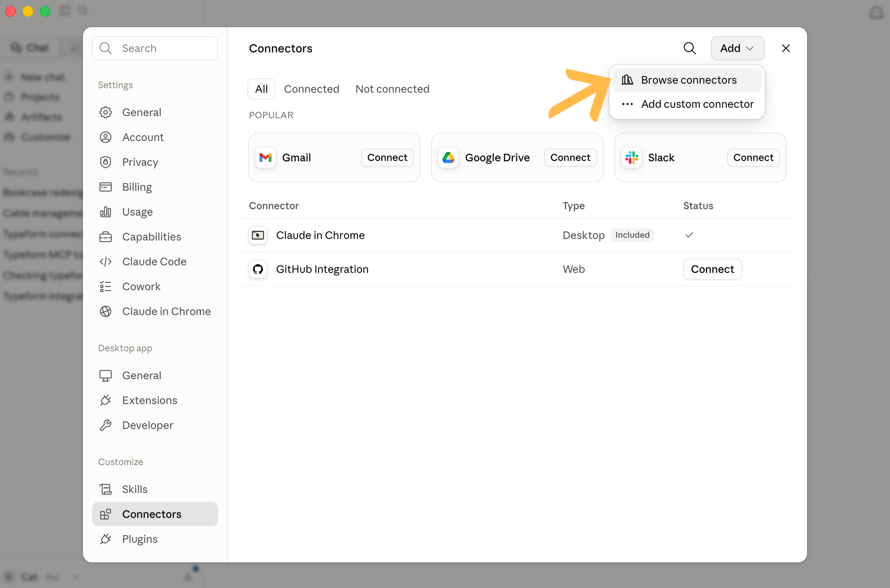Click the Billing card icon
Viewport: 890px width, 588px height.
(106, 187)
